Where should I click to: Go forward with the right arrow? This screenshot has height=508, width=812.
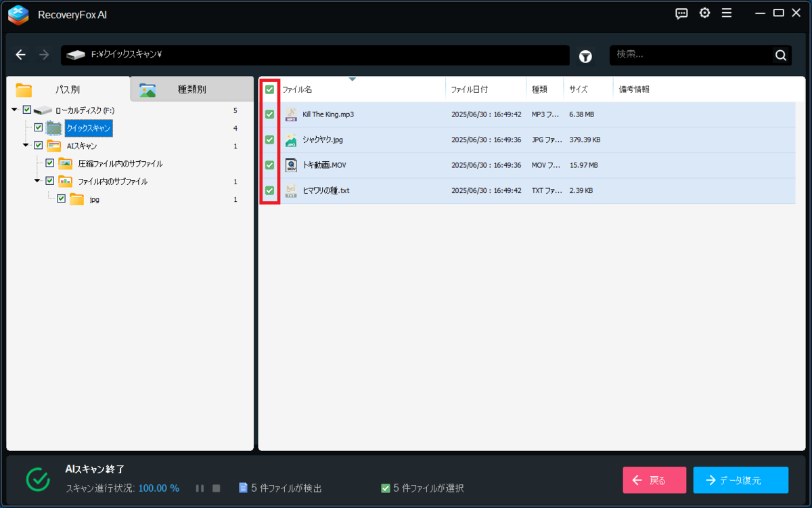coord(44,55)
